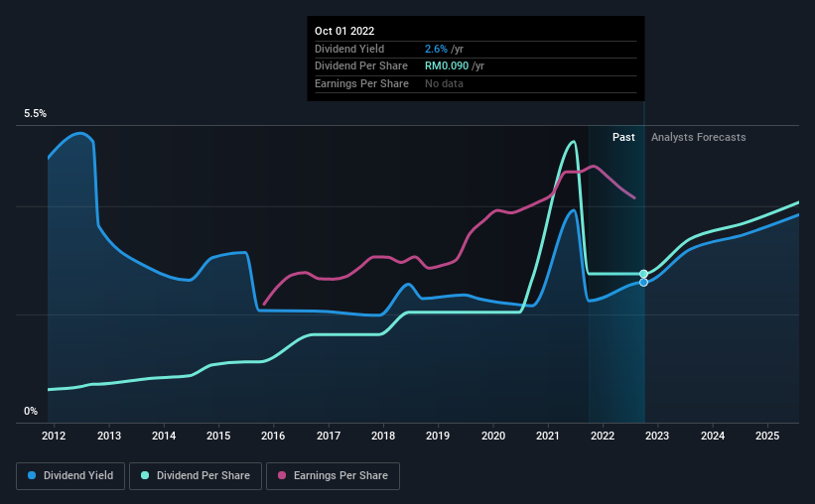Click the 2022 x-axis label
The height and width of the screenshot is (504, 815).
pyautogui.click(x=603, y=436)
